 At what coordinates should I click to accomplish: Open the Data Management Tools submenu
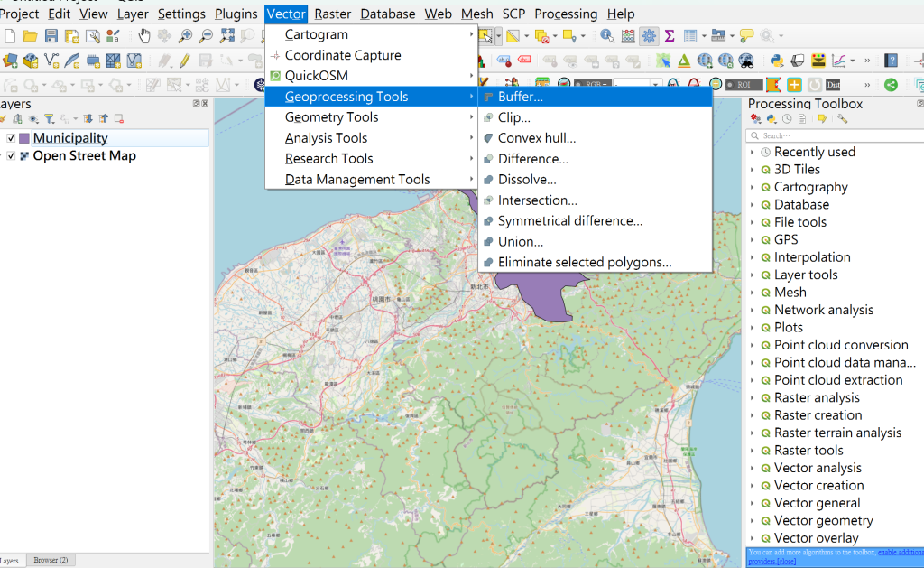(371, 180)
